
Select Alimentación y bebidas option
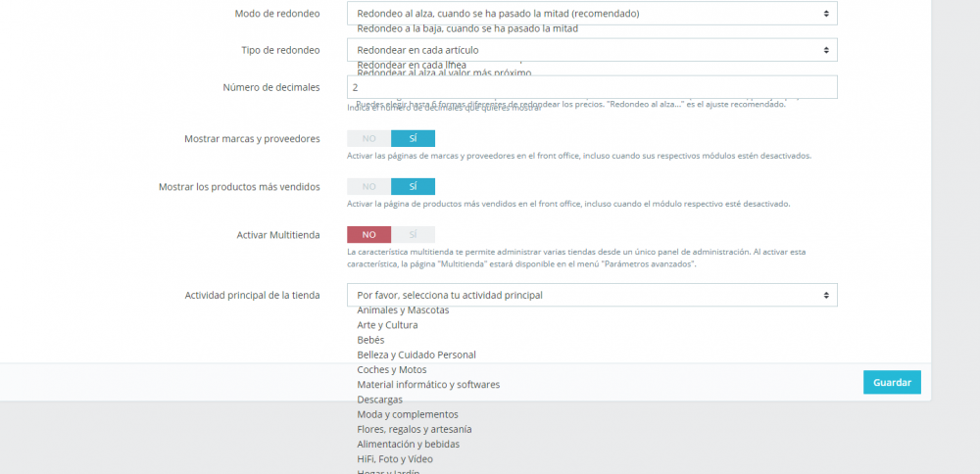pyautogui.click(x=408, y=445)
